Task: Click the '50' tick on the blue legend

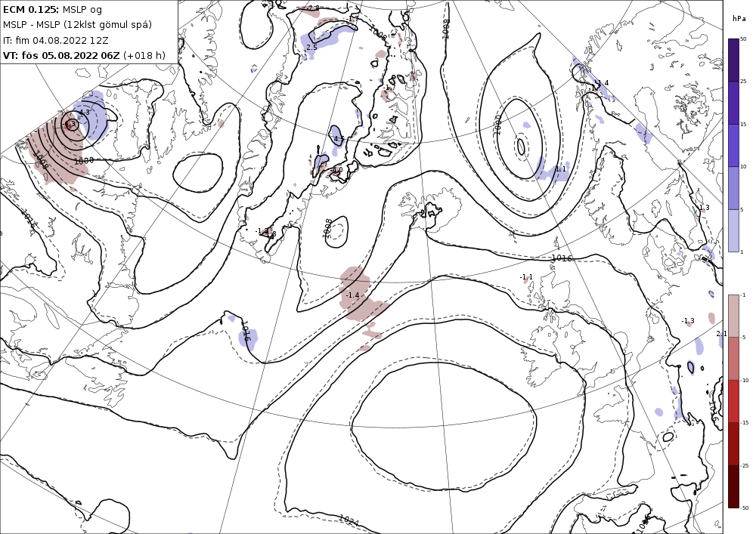Action: (743, 39)
